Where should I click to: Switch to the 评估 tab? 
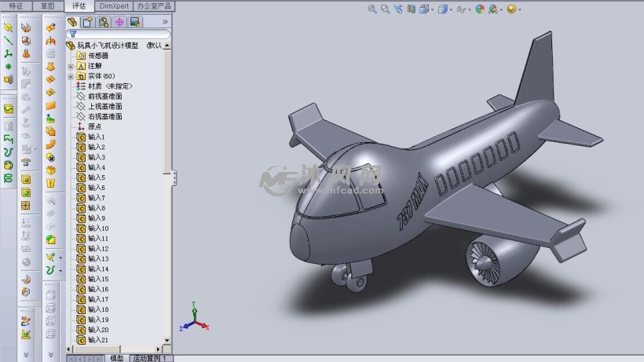(x=79, y=5)
